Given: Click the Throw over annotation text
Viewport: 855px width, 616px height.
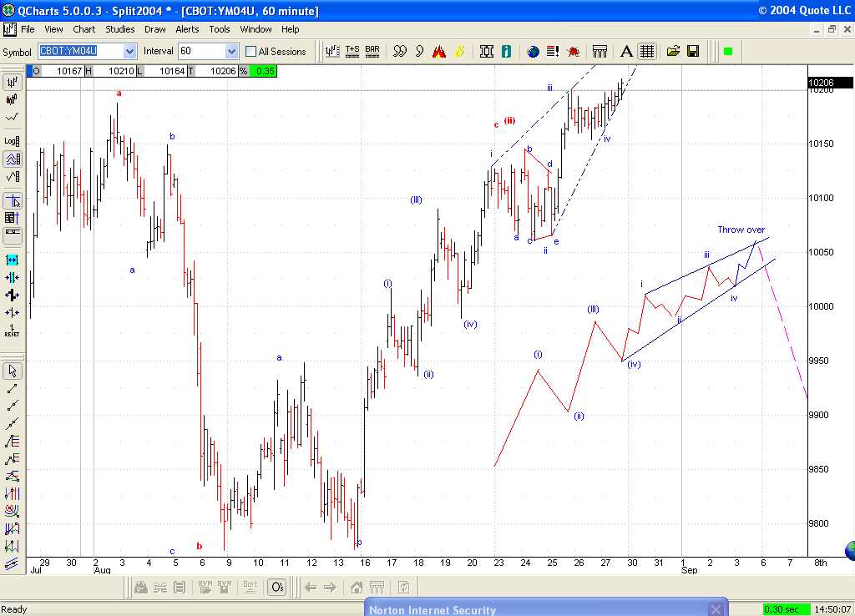Looking at the screenshot, I should point(741,230).
